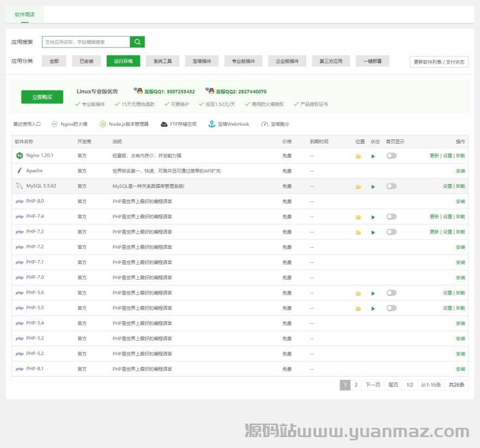This screenshot has height=448, width=480.
Task: Click the PHP-8.0 php logo icon
Action: (19, 201)
